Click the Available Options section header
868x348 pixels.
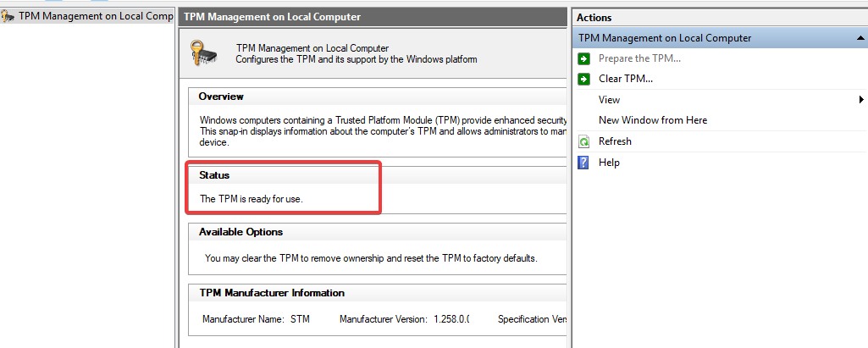(x=240, y=232)
